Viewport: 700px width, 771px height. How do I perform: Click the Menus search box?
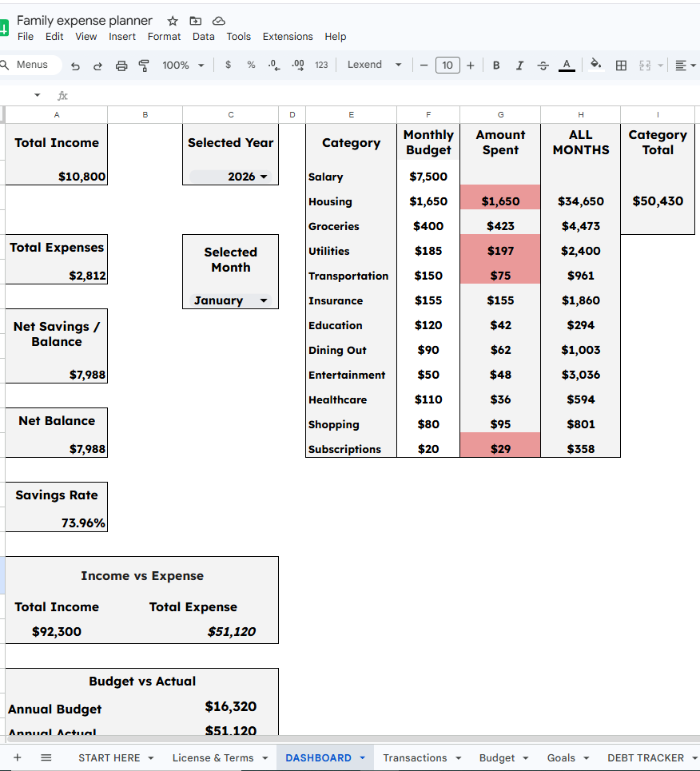[x=30, y=65]
